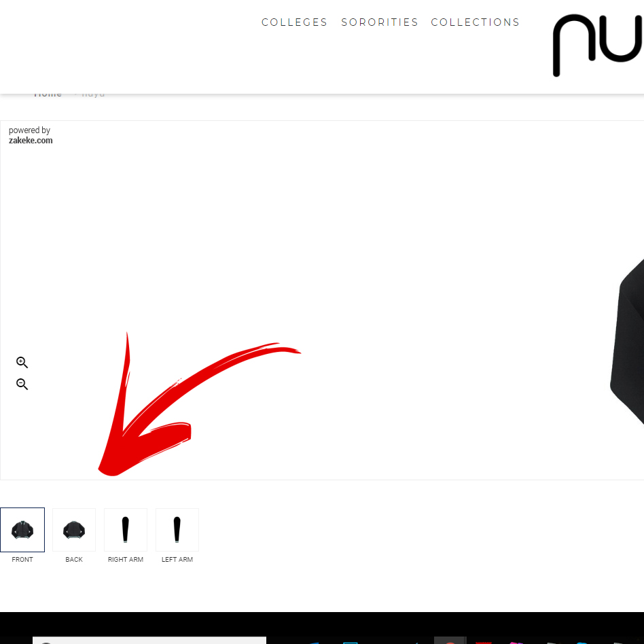Go to the Home breadcrumb link
644x644 pixels.
coord(48,94)
